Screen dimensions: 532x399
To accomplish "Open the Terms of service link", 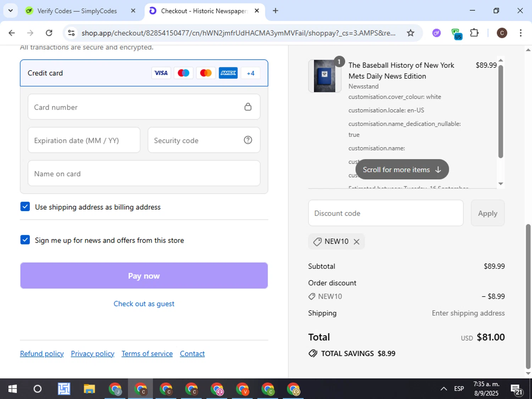I will point(147,354).
